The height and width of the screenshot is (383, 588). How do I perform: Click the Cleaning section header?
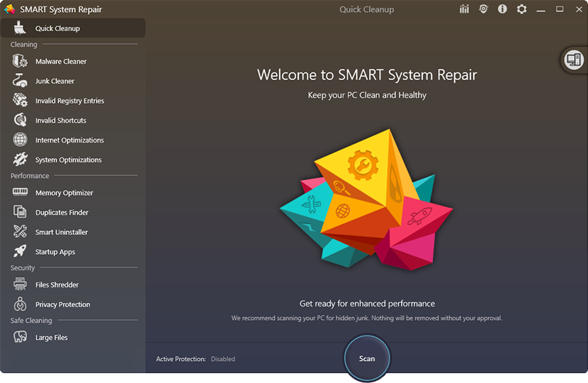(x=23, y=44)
